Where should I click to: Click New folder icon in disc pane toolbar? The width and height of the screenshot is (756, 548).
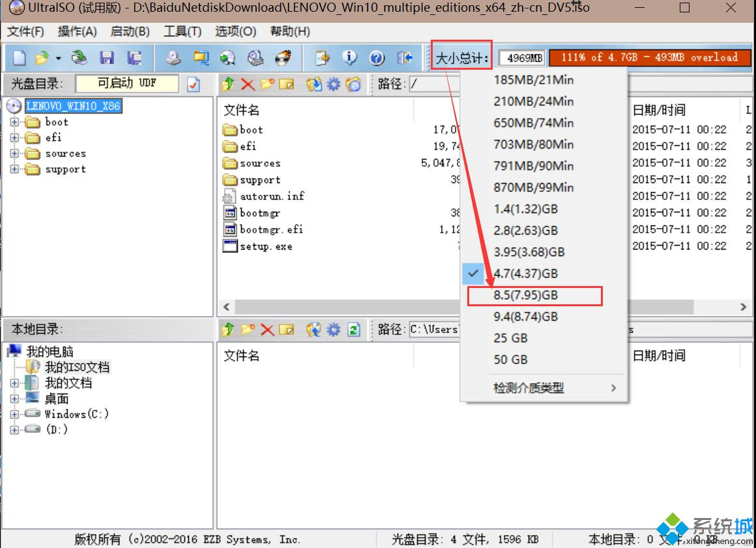(267, 84)
